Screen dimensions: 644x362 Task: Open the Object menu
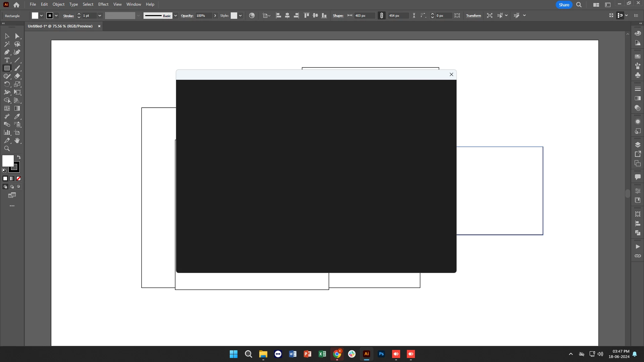[x=58, y=4]
